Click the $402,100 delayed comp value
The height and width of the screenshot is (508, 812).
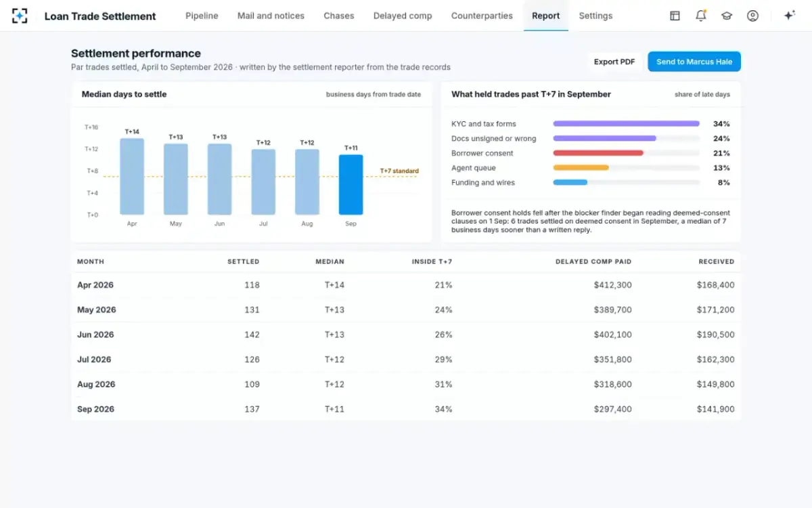click(613, 335)
